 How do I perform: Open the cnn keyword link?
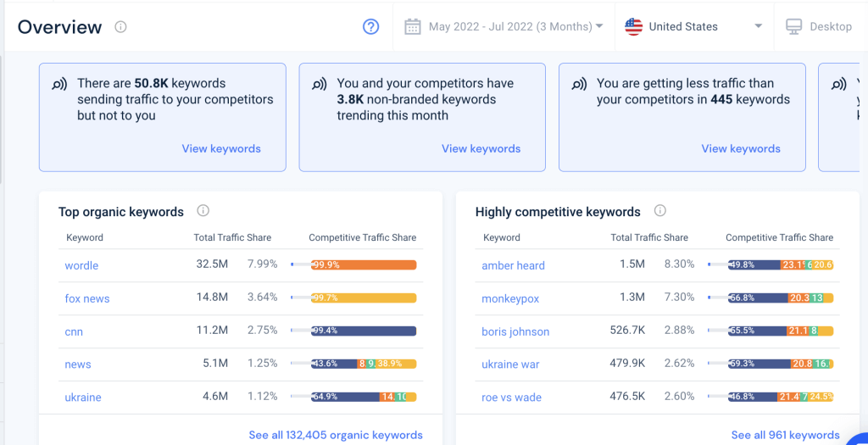click(74, 332)
